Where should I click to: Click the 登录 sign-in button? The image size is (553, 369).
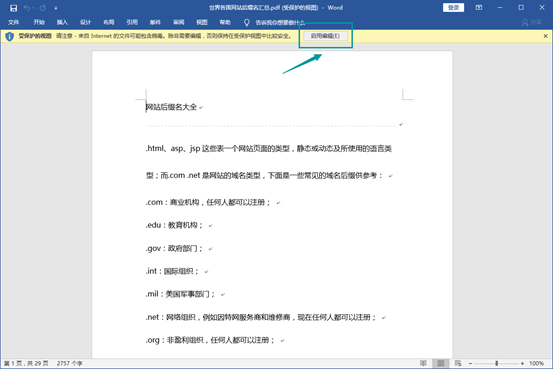pyautogui.click(x=453, y=7)
